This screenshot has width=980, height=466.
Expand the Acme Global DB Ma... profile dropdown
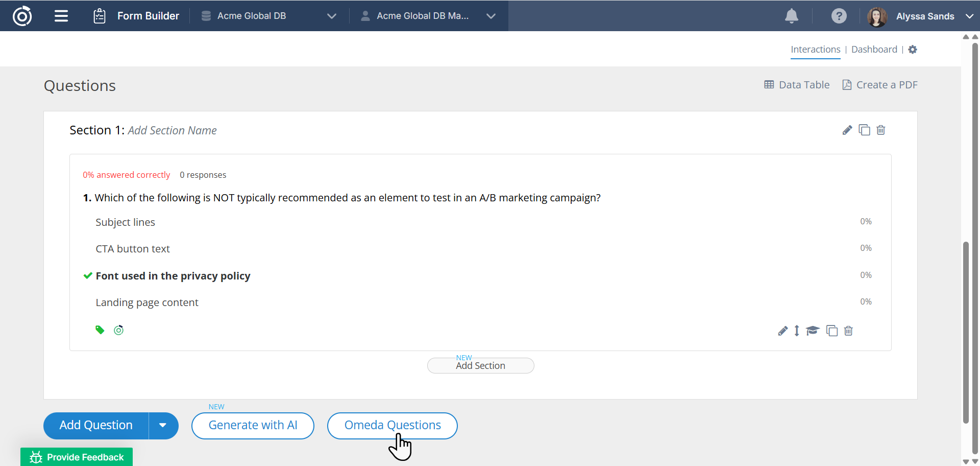[491, 16]
